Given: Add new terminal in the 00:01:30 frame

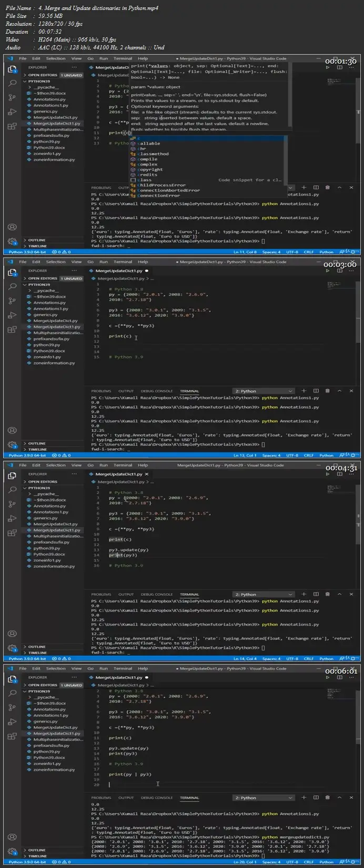Looking at the screenshot, I should point(304,188).
